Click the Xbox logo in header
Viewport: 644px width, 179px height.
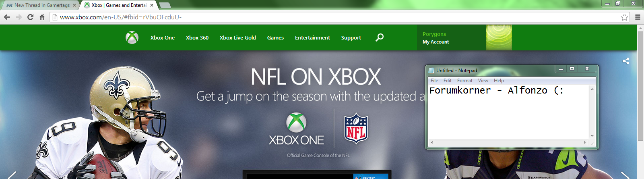point(132,37)
